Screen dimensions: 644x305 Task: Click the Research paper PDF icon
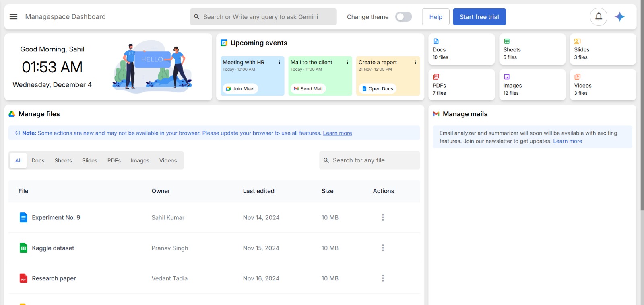pos(23,278)
